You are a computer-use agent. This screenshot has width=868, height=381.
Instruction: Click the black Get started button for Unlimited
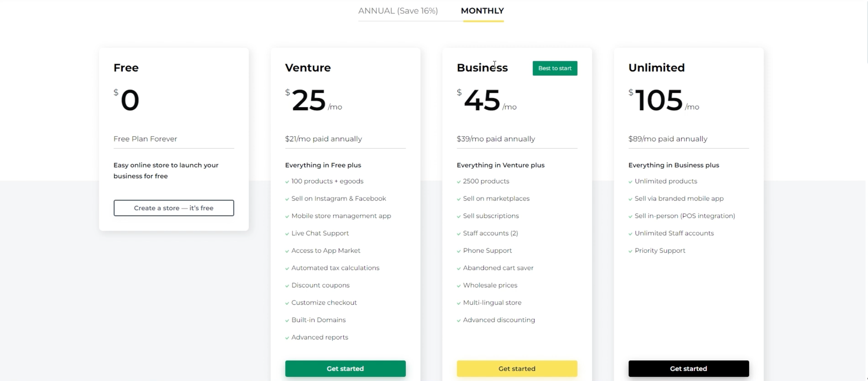[688, 368]
